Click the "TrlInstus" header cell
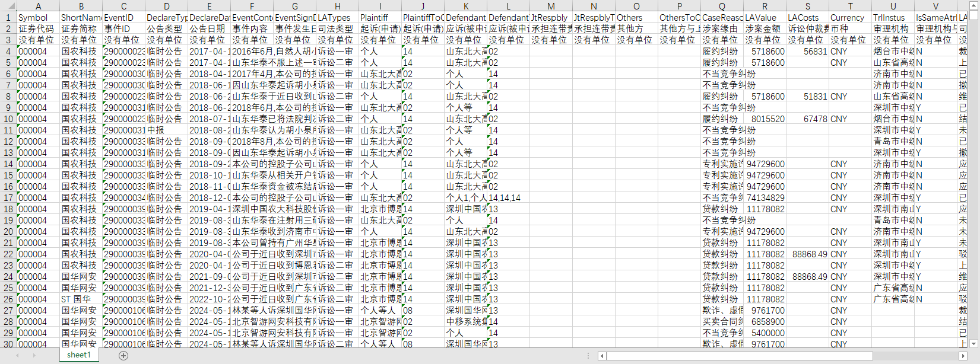This screenshot has height=364, width=980. (x=893, y=18)
